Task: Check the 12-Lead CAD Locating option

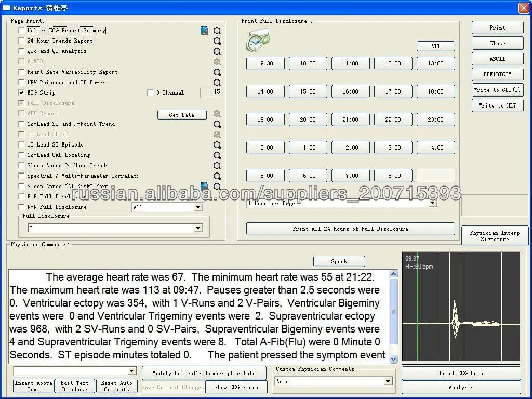Action: pos(21,155)
